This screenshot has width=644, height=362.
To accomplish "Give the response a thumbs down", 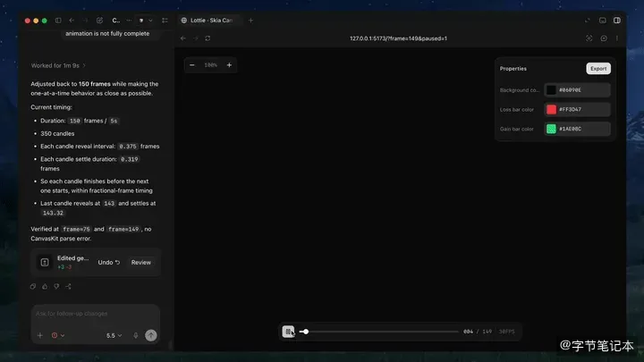I will click(56, 287).
